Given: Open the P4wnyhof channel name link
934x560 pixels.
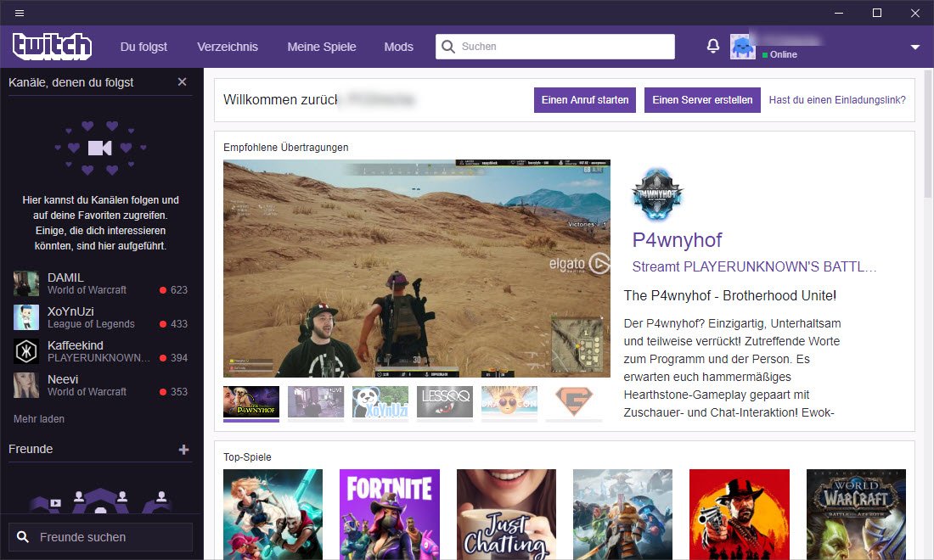Looking at the screenshot, I should (677, 240).
